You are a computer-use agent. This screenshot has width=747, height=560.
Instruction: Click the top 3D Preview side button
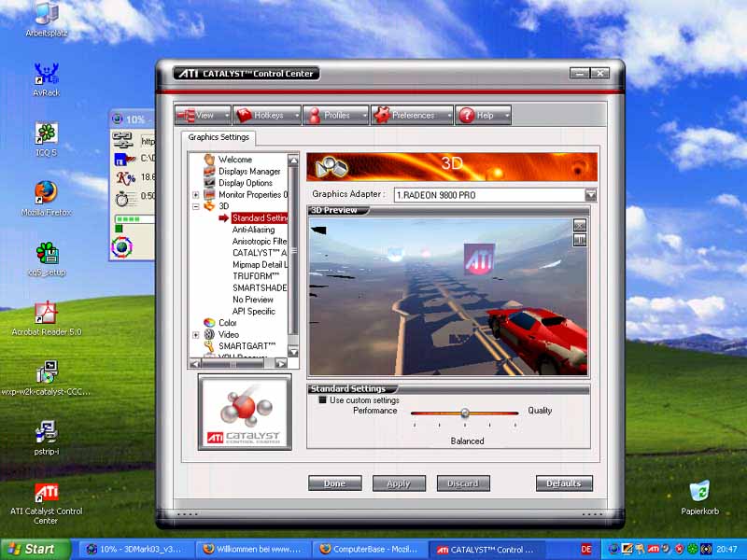(x=579, y=225)
